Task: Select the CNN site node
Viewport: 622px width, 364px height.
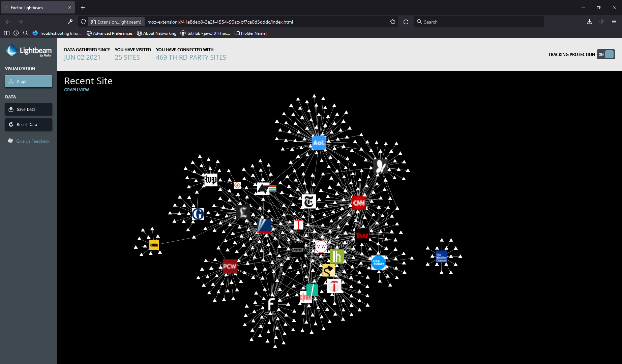Action: pyautogui.click(x=359, y=203)
